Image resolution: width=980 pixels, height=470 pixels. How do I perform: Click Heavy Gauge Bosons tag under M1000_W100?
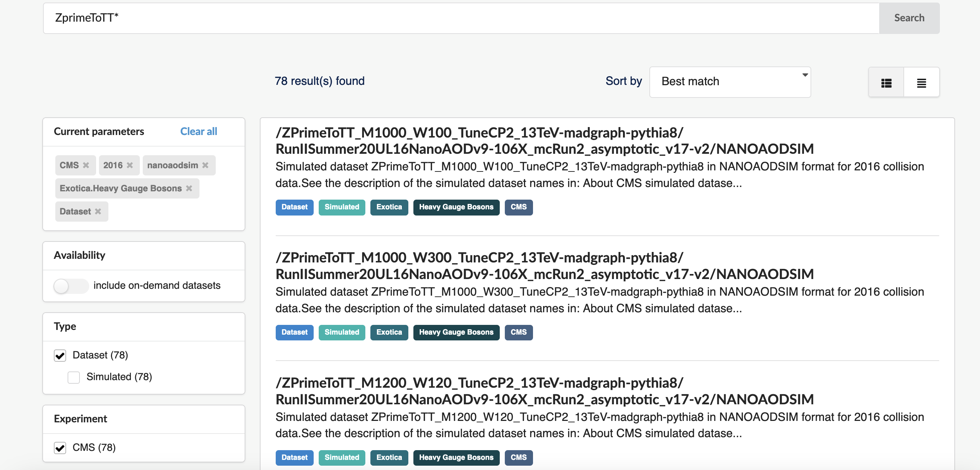coord(456,207)
